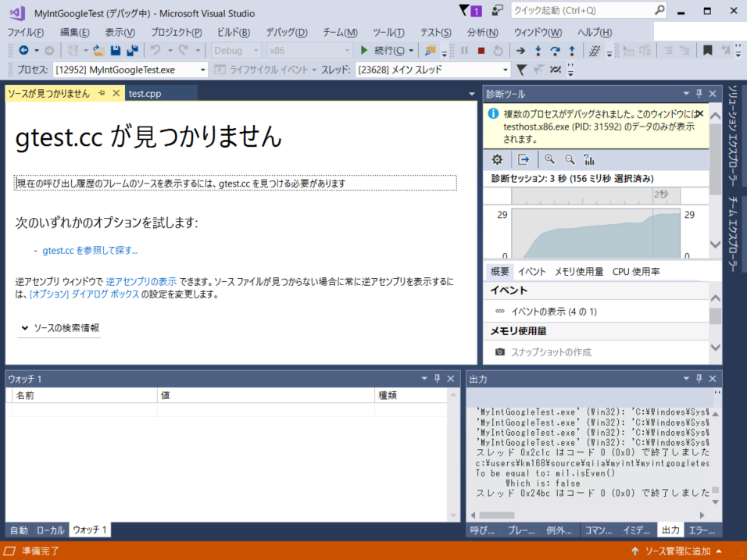747x560 pixels.
Task: Click イベントの表示 (4 の 1) link
Action: coord(554,312)
